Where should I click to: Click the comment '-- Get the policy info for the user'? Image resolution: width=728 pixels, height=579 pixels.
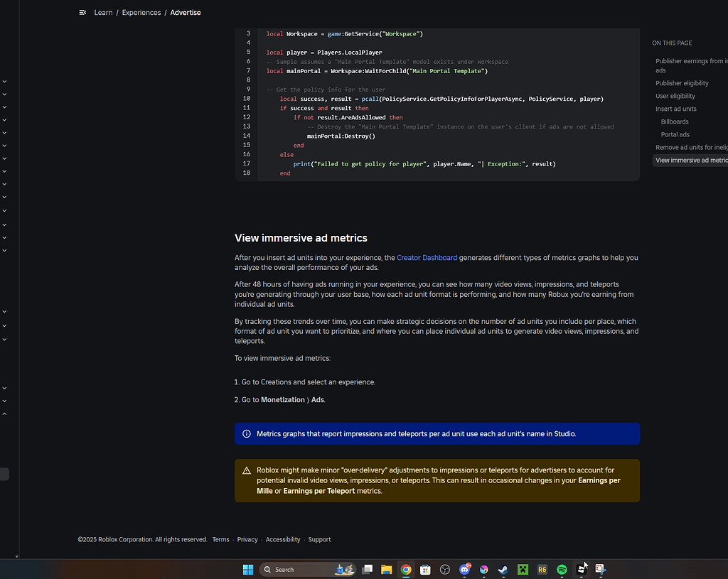(x=326, y=90)
